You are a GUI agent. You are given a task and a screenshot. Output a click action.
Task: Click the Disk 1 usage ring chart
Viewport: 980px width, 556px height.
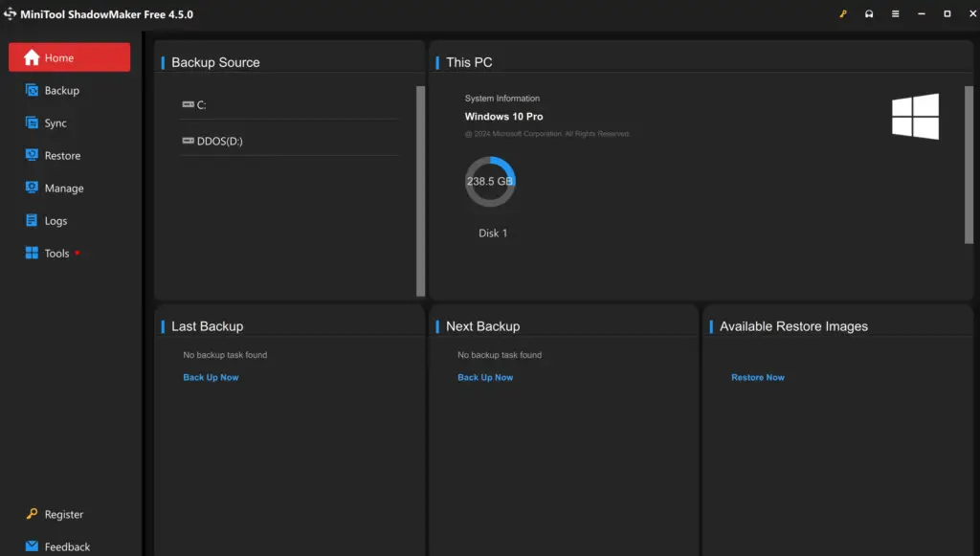click(x=490, y=182)
